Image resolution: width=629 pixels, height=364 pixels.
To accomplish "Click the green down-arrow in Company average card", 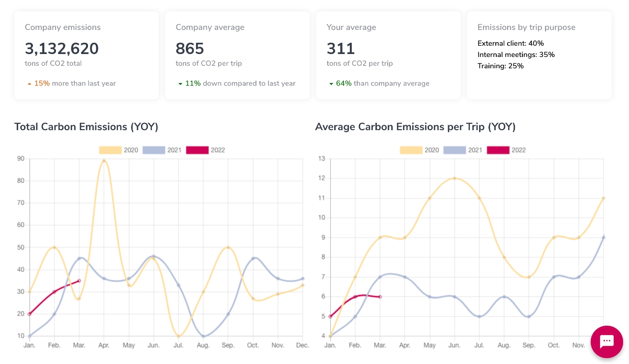I will click(x=180, y=84).
